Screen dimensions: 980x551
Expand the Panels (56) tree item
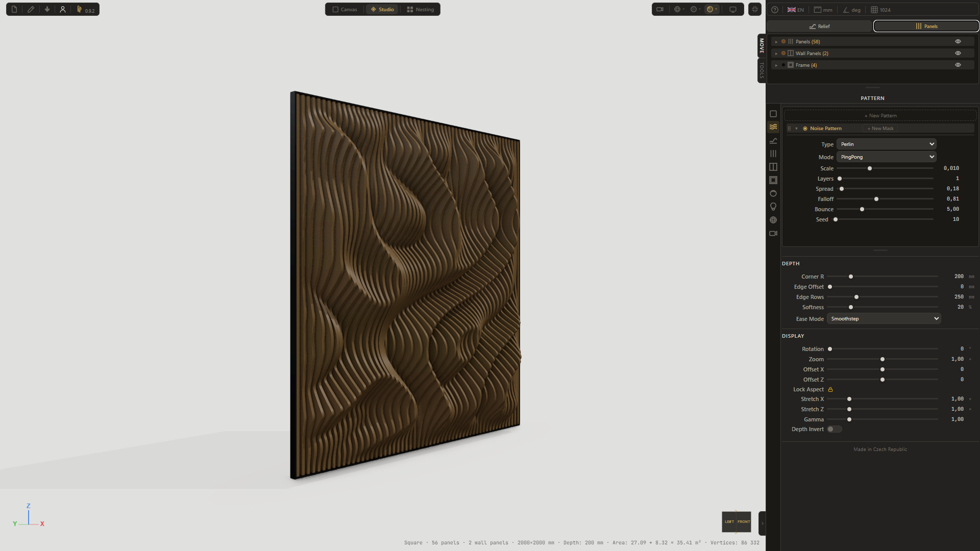777,41
